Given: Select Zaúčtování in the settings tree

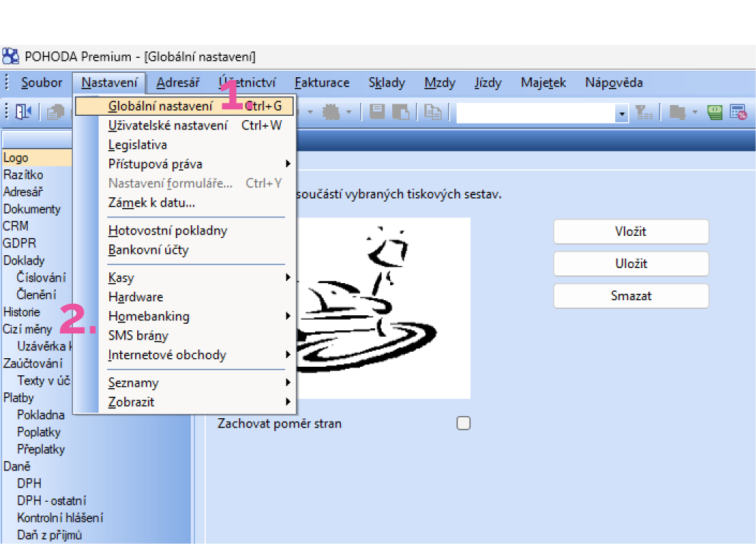Looking at the screenshot, I should 33,363.
